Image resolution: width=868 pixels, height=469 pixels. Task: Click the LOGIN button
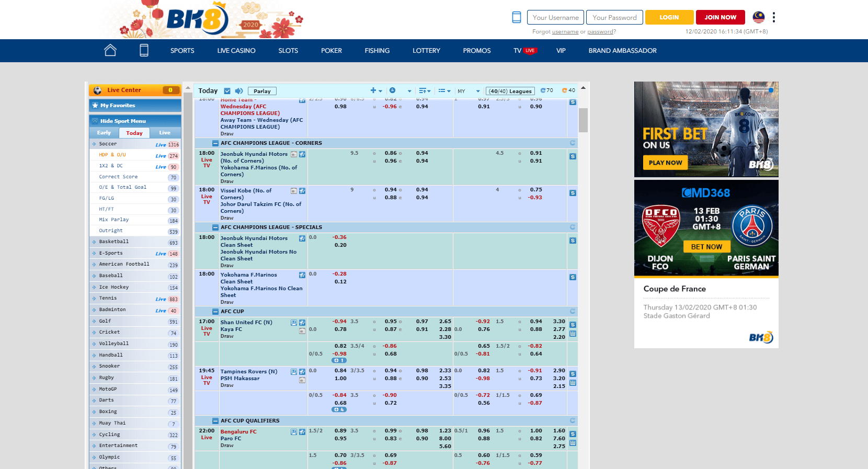pyautogui.click(x=669, y=17)
